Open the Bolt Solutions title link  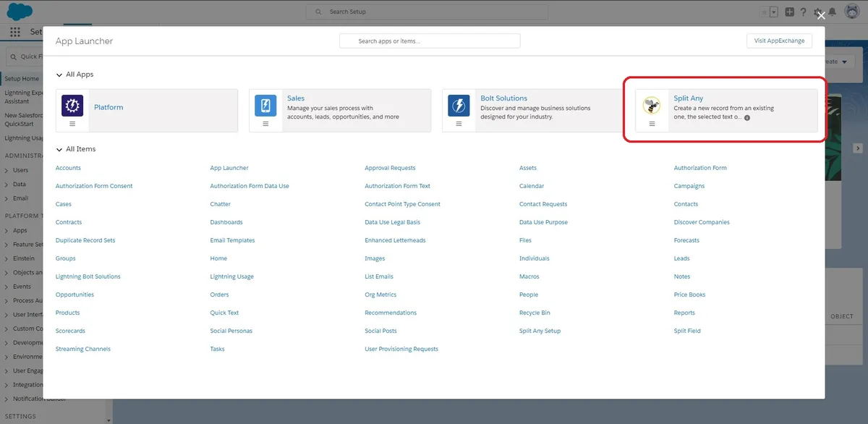coord(504,98)
